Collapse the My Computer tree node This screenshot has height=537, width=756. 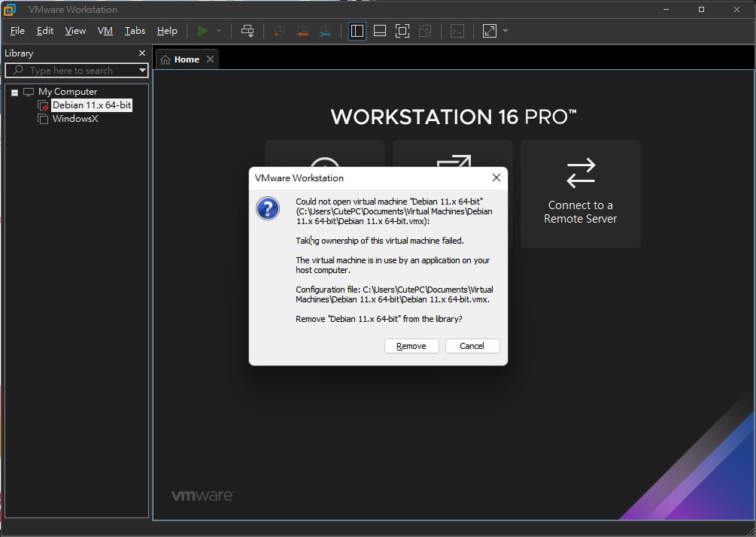[x=15, y=92]
